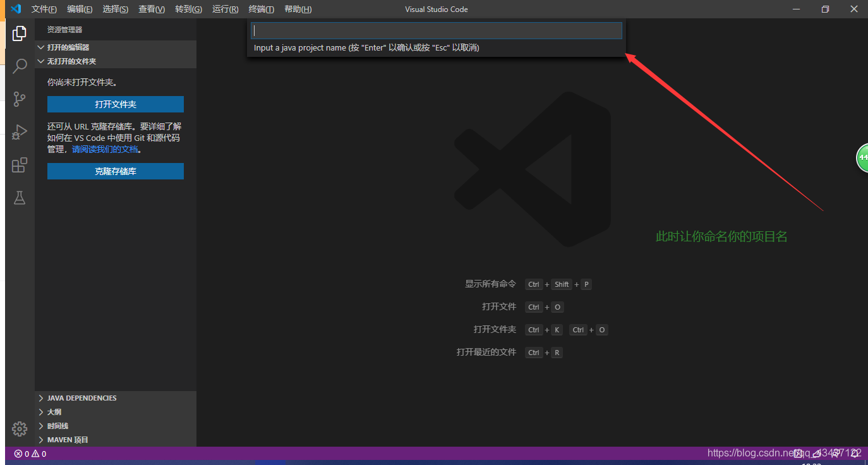Open the 运行(R) menu

(x=226, y=9)
